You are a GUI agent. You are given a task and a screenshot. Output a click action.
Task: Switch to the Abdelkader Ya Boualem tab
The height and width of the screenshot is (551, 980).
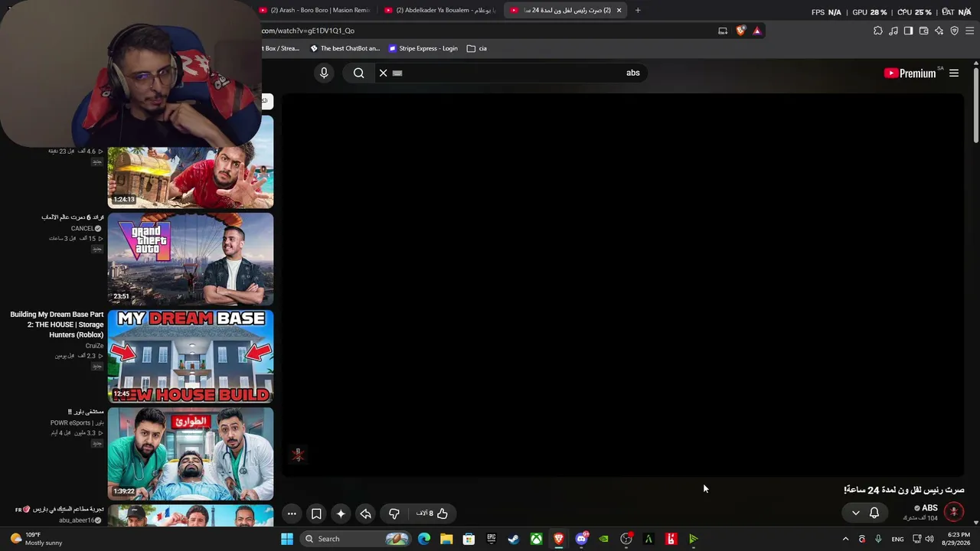tap(440, 10)
